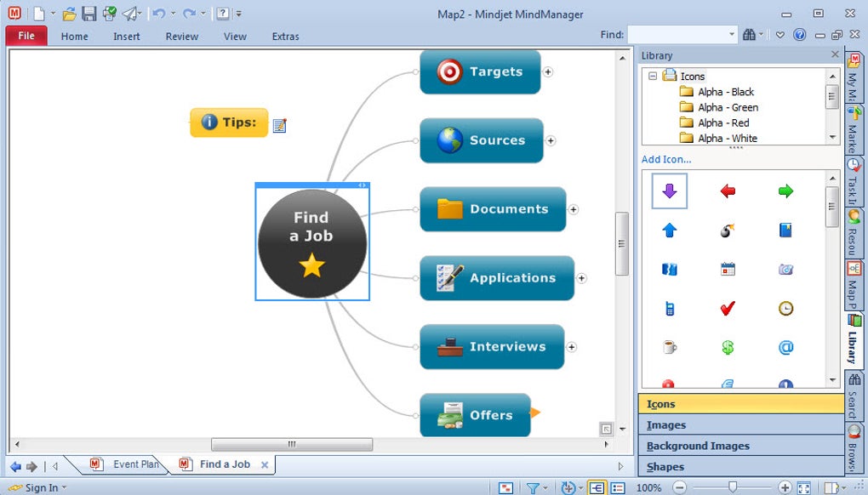
Task: Click the quick access help icon
Action: click(x=223, y=14)
